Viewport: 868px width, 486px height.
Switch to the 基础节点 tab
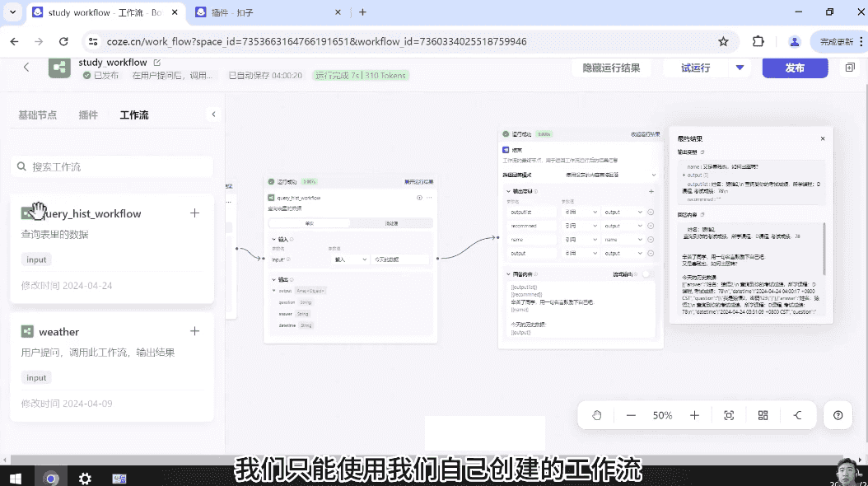pyautogui.click(x=38, y=115)
